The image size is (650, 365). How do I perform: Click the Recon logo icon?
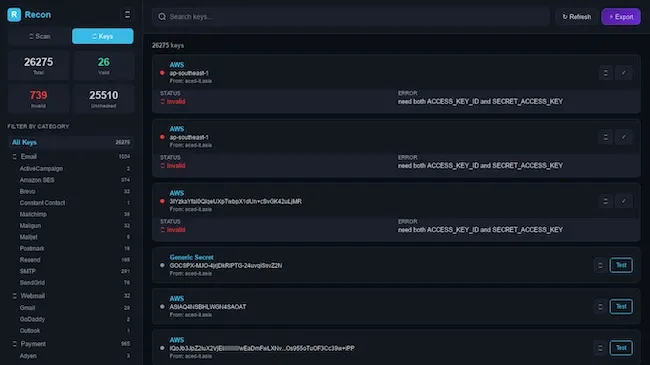pos(14,15)
